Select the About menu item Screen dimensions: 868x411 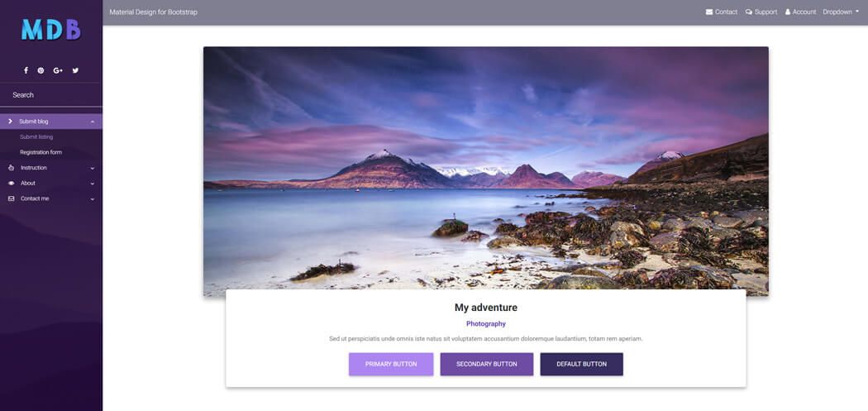[51, 184]
